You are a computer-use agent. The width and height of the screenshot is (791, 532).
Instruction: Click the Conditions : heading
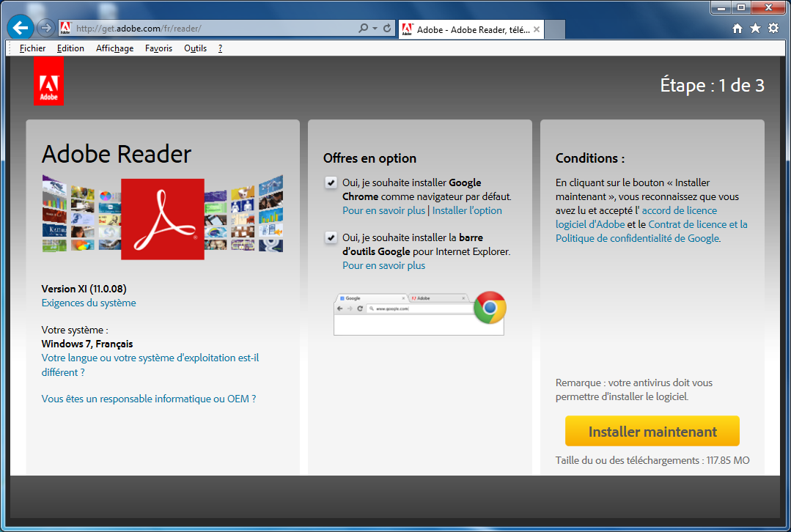point(590,158)
